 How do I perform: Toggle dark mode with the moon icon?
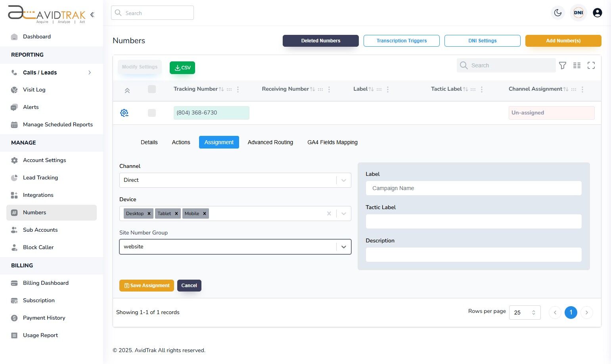coord(558,12)
